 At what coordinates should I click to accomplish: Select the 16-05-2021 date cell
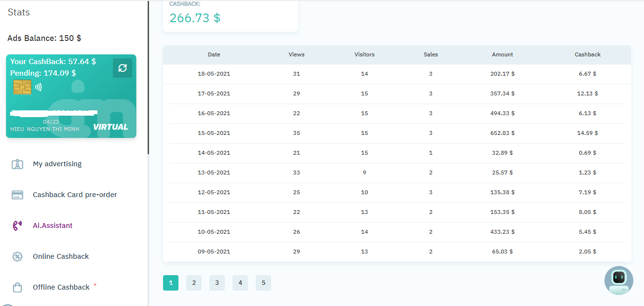pyautogui.click(x=214, y=113)
